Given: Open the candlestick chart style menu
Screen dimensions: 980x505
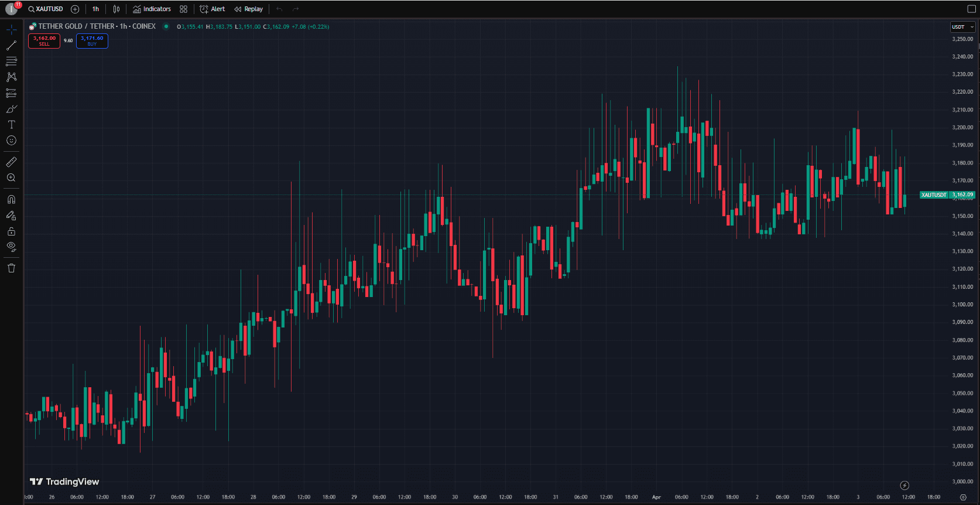Looking at the screenshot, I should pyautogui.click(x=116, y=9).
